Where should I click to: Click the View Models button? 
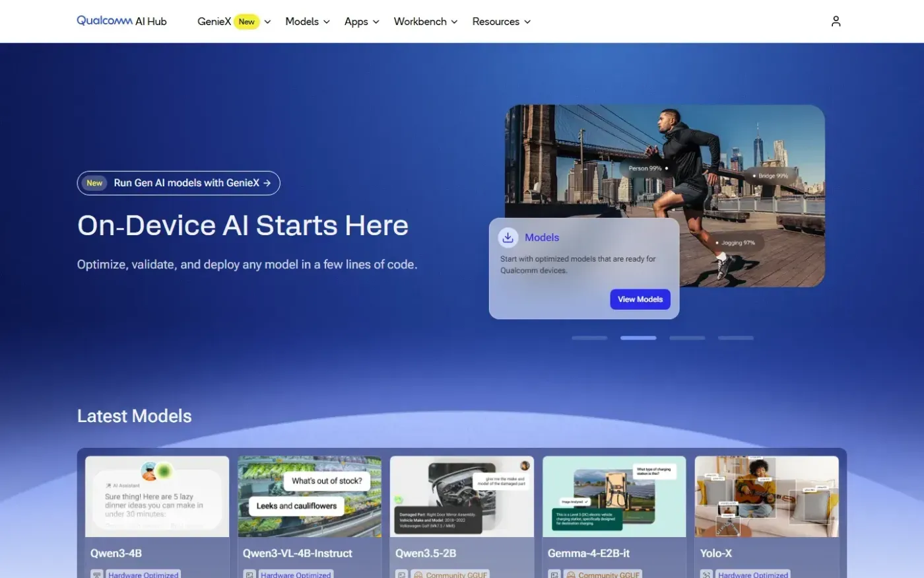tap(640, 299)
